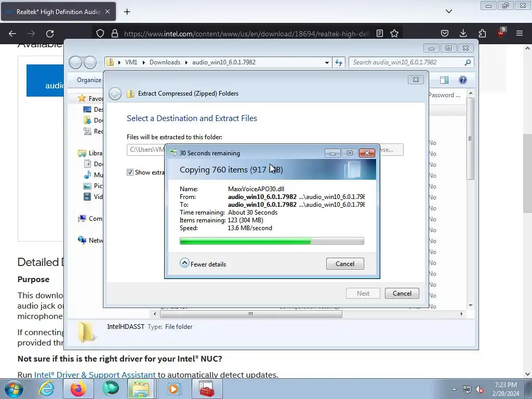Launch Internet Explorer from taskbar

46,389
